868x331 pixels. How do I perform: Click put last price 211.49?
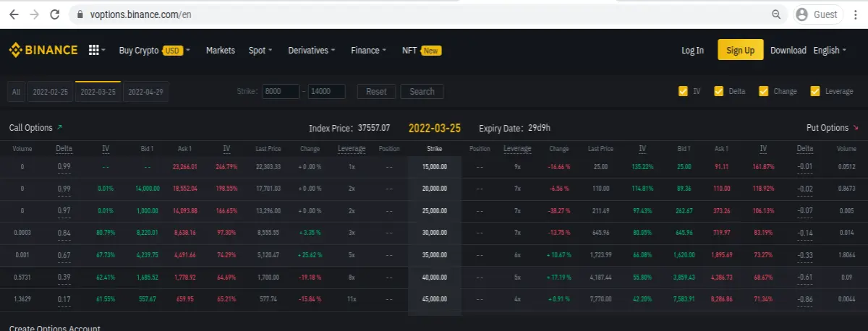(600, 211)
